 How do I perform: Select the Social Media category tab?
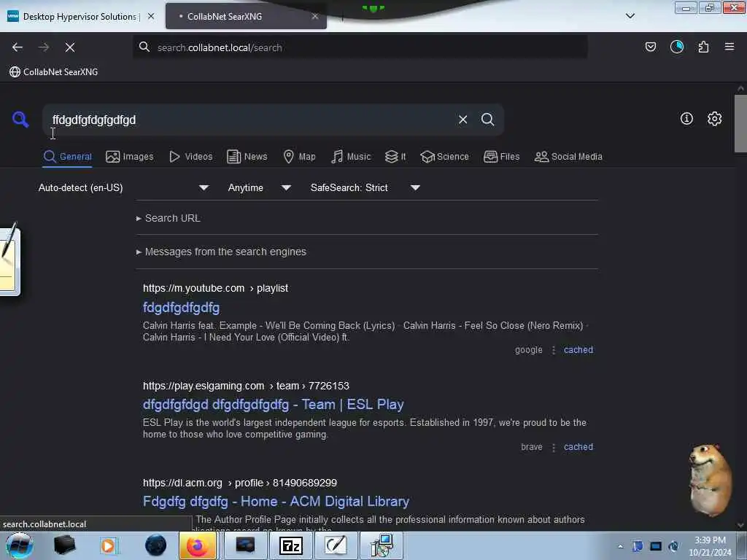(568, 157)
